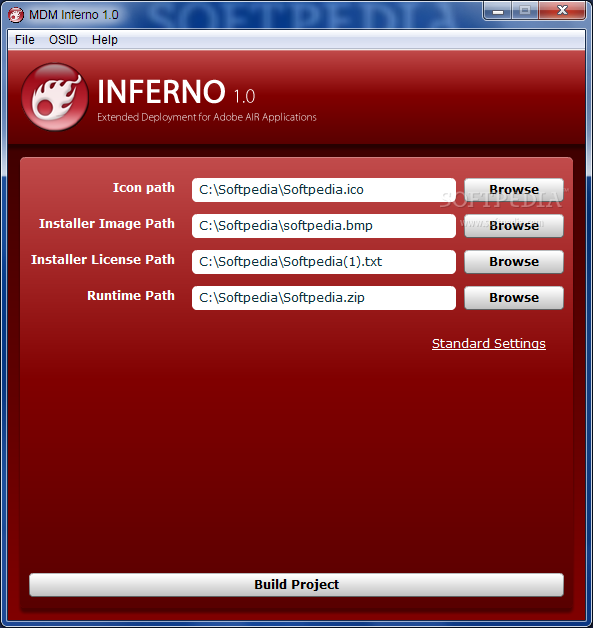Viewport: 593px width, 628px height.
Task: Focus the Runtime Path input field
Action: coord(324,298)
